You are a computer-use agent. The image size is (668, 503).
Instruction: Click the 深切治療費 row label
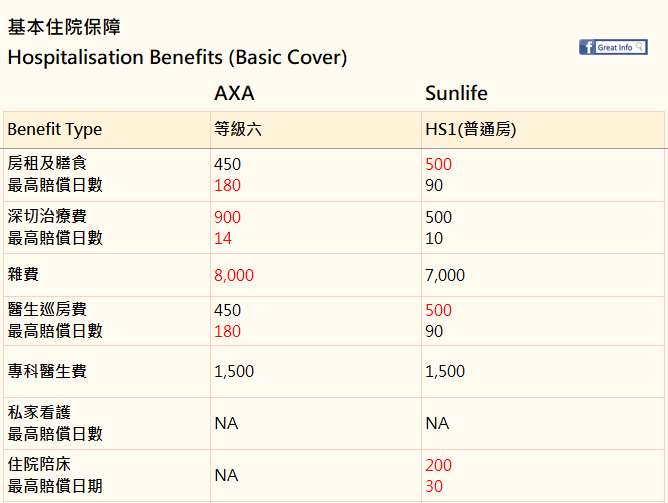pyautogui.click(x=47, y=216)
